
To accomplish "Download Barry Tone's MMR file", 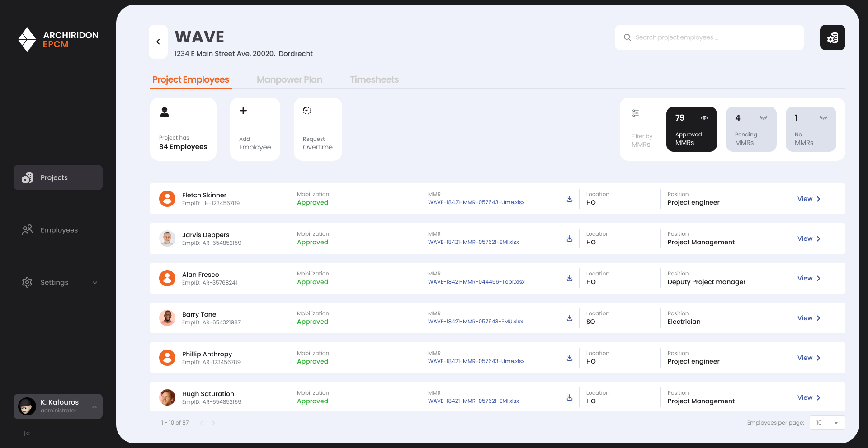I will (x=570, y=318).
